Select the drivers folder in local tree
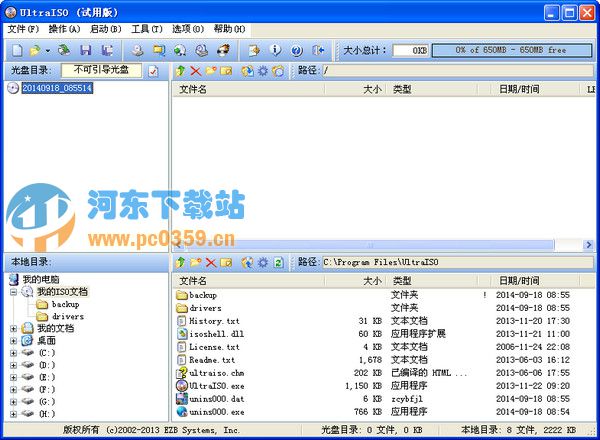The width and height of the screenshot is (600, 440). [68, 316]
